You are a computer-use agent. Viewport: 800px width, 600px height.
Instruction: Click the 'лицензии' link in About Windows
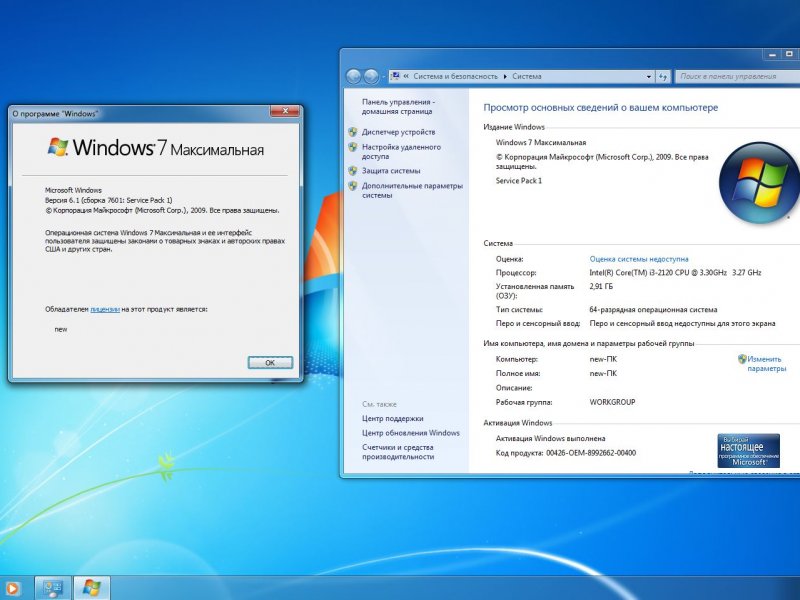click(105, 309)
